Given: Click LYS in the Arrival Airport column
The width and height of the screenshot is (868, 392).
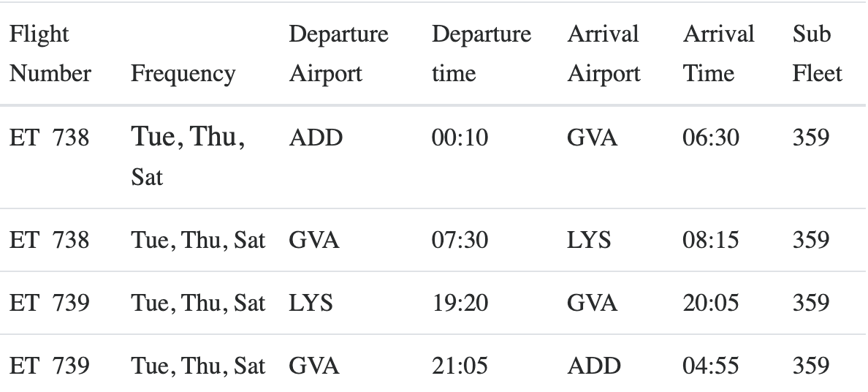Looking at the screenshot, I should 589,240.
